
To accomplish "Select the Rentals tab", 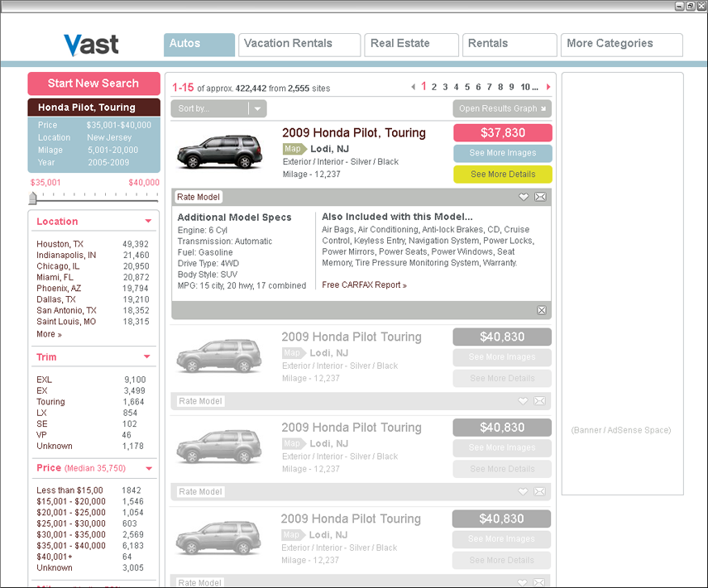I will pyautogui.click(x=509, y=45).
